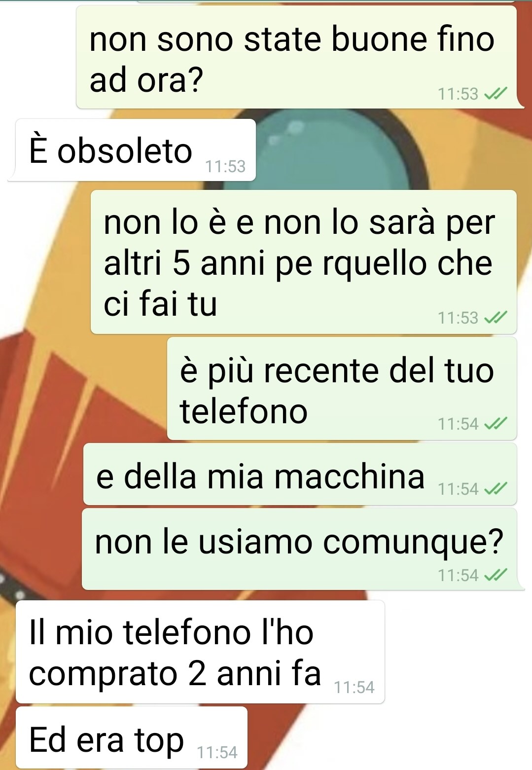Select the "non lo è e non lo sarà" message
The image size is (532, 770).
pyautogui.click(x=303, y=262)
